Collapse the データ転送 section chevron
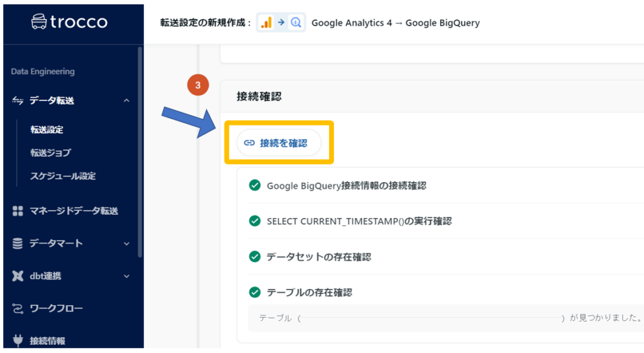The width and height of the screenshot is (644, 353). (126, 100)
